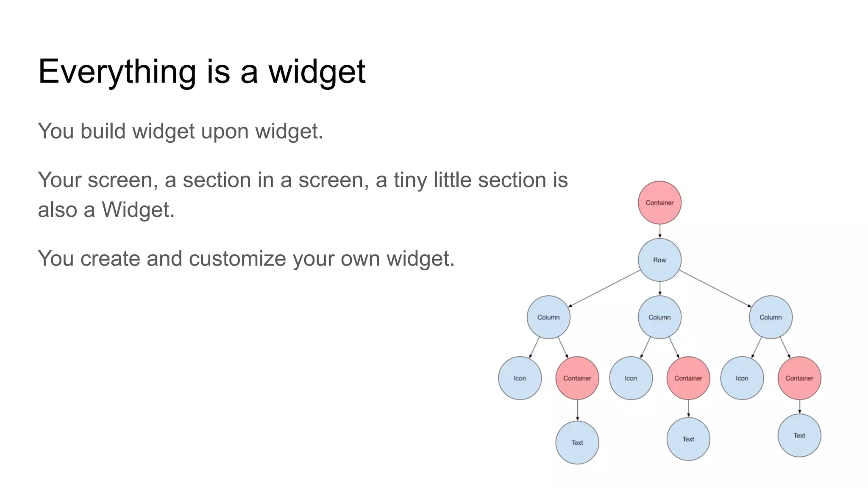Viewport: 868px width, 488px height.
Task: Select the Icon node under the left Column
Action: tap(520, 378)
